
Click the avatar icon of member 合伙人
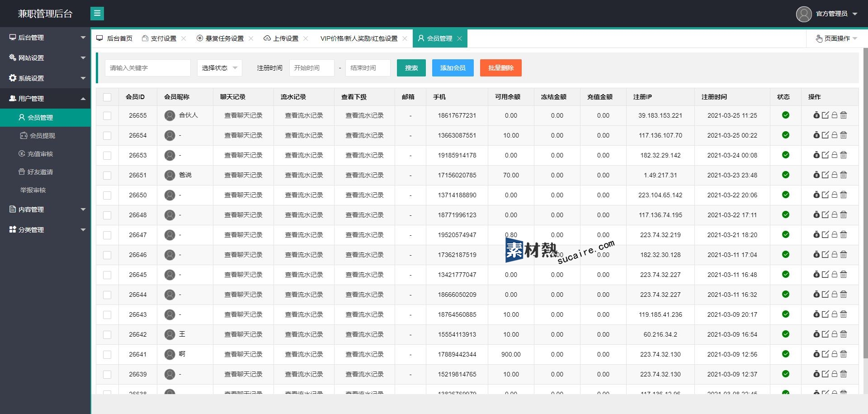pyautogui.click(x=170, y=115)
